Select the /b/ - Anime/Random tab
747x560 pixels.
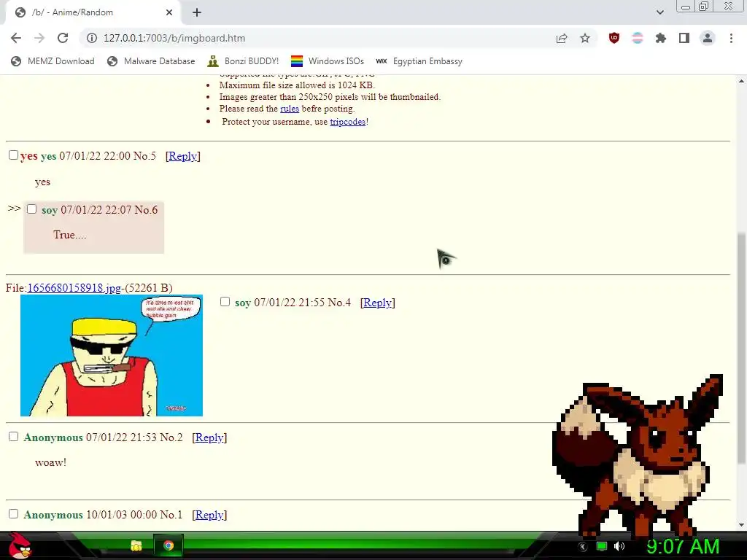tap(93, 12)
